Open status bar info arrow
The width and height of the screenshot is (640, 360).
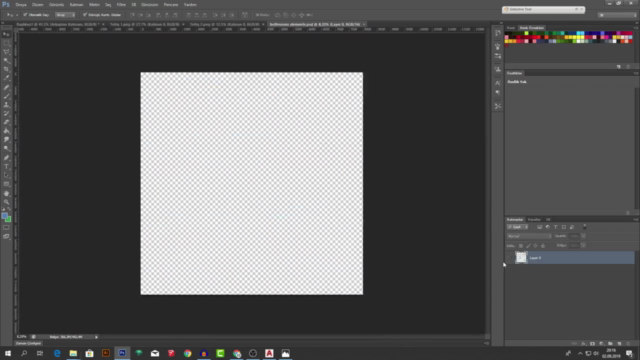point(96,337)
